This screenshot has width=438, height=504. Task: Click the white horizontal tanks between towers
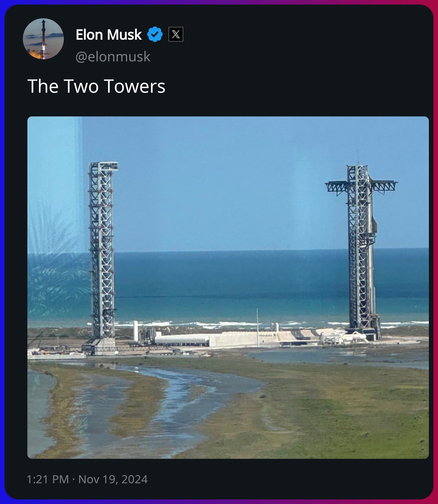[182, 340]
